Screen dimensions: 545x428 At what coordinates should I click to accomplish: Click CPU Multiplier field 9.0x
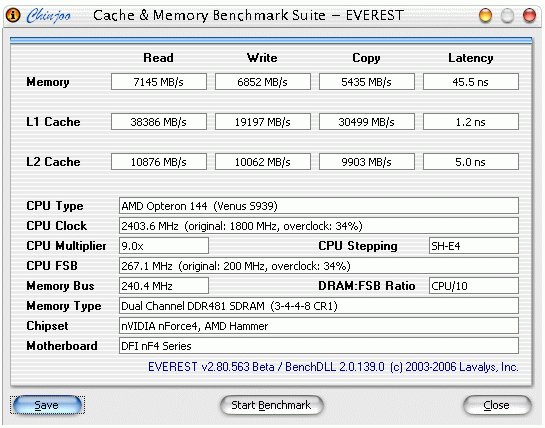click(164, 246)
